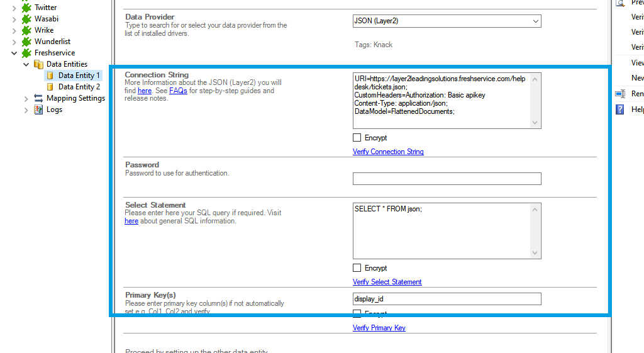Collapse the Freshservice tree node
The width and height of the screenshot is (644, 353).
[x=14, y=53]
